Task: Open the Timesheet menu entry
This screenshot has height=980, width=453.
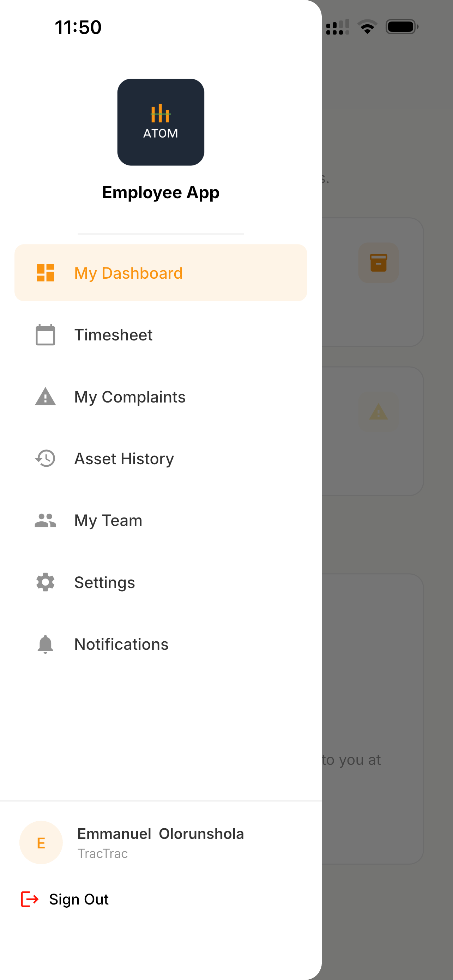Action: (x=161, y=335)
